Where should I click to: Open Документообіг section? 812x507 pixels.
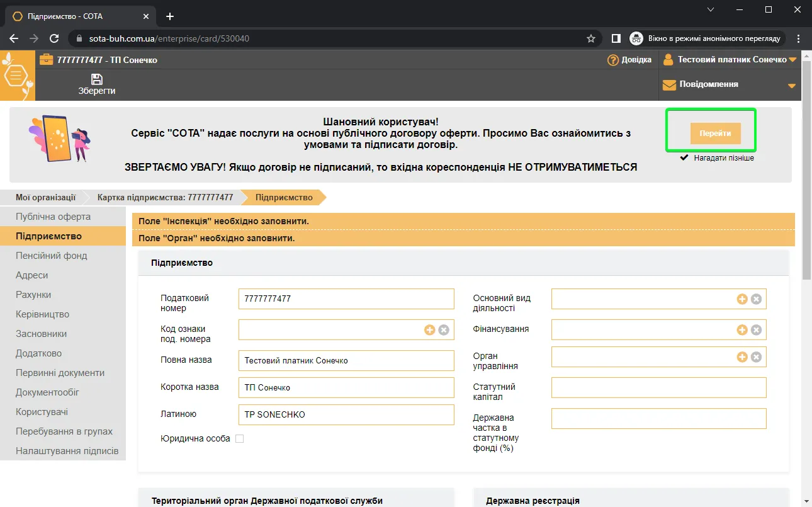click(63, 392)
